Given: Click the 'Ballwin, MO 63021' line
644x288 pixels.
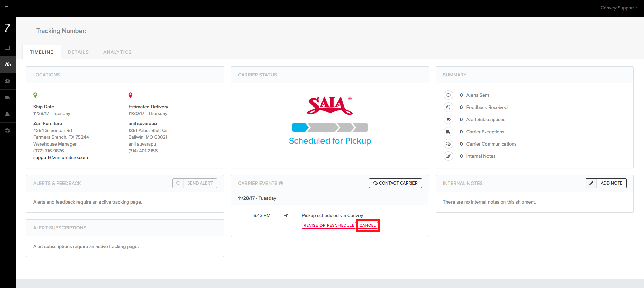Looking at the screenshot, I should [148, 137].
